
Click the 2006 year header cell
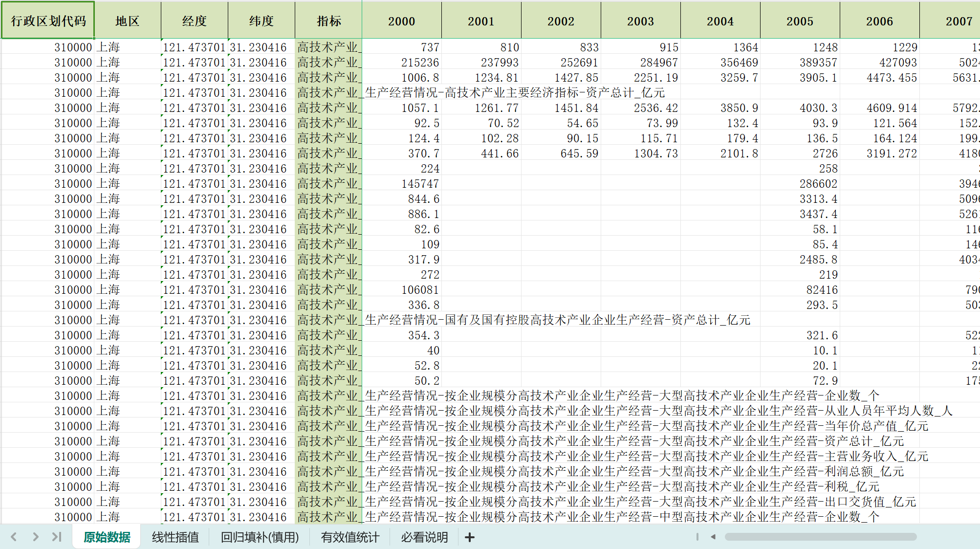(x=879, y=21)
